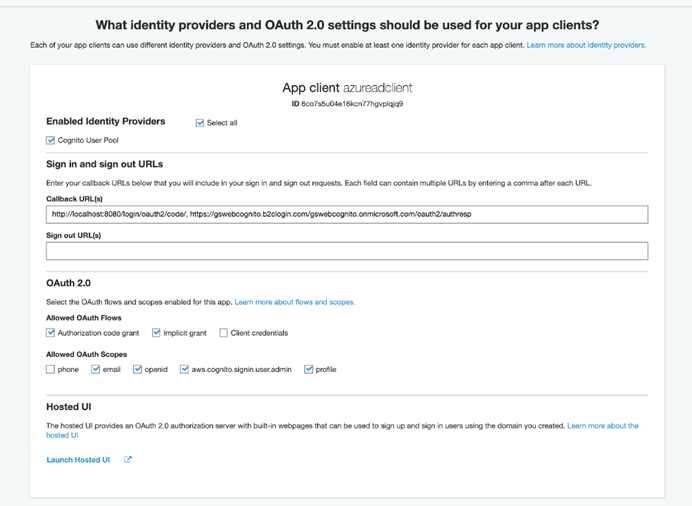The image size is (692, 506).
Task: Uncheck the Implicit grant checkbox
Action: [156, 333]
